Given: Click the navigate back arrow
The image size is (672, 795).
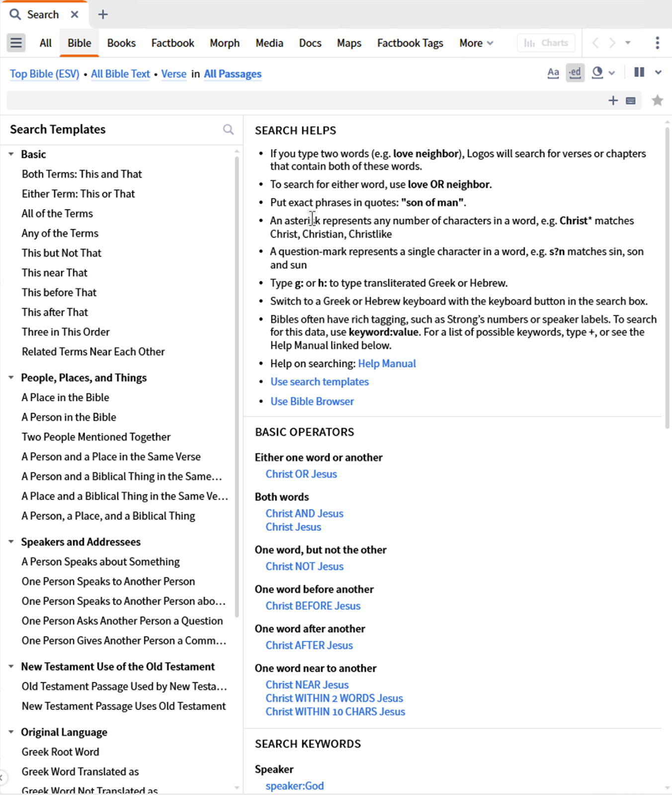Looking at the screenshot, I should point(595,43).
